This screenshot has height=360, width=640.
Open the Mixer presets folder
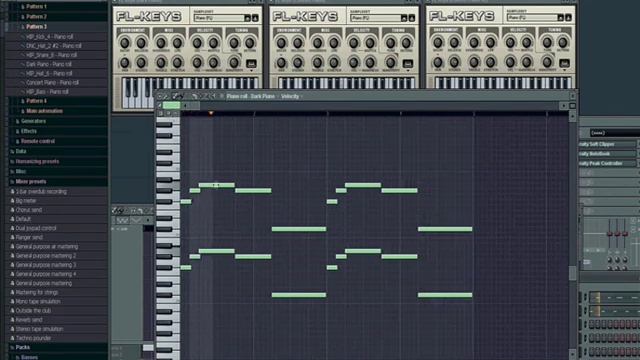click(31, 182)
